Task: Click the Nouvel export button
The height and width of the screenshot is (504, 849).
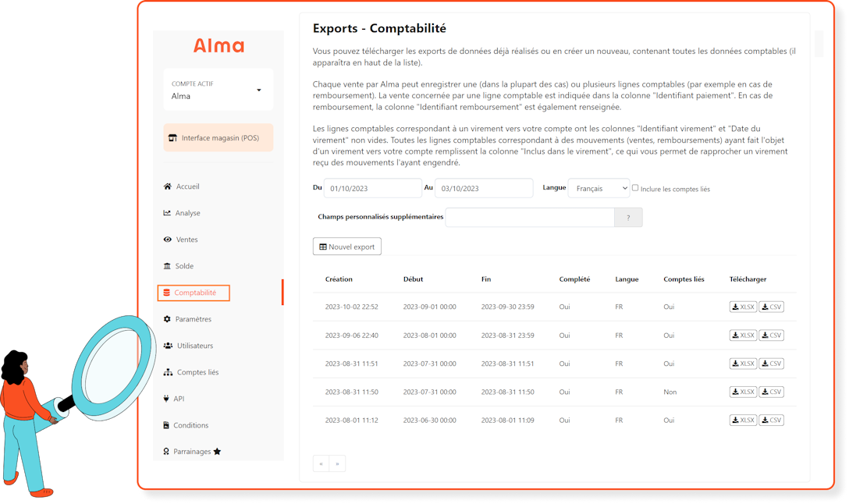Action: pyautogui.click(x=347, y=247)
